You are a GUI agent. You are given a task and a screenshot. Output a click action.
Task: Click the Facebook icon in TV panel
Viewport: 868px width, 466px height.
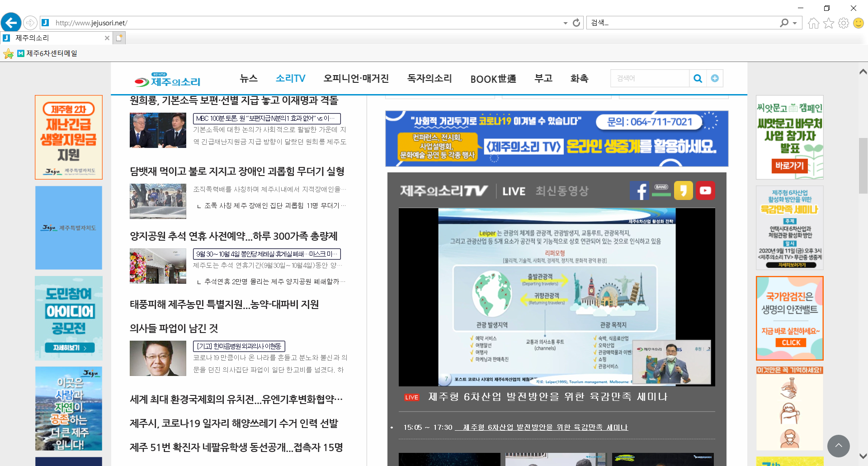click(x=639, y=190)
